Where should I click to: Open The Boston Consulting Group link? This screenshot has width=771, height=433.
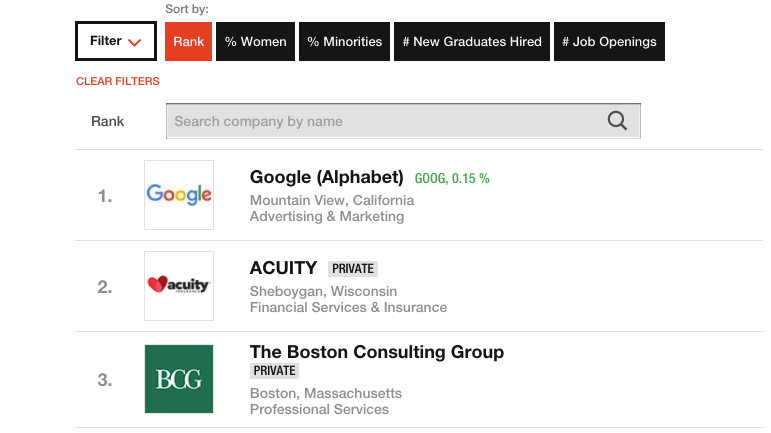click(377, 352)
